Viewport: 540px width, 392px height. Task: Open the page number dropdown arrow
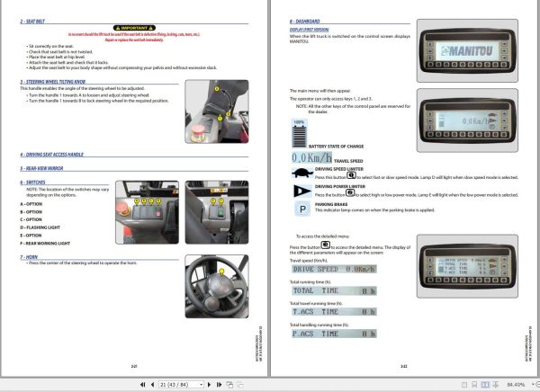(202, 385)
